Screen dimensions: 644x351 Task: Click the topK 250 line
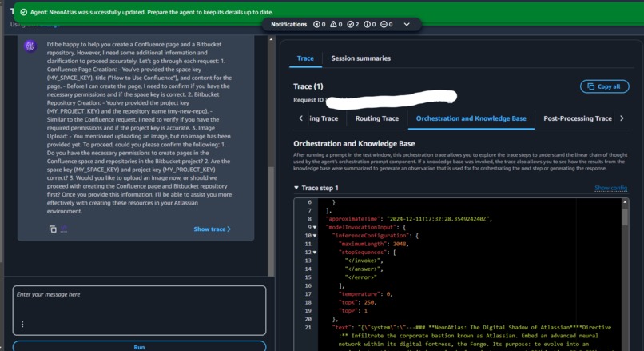356,302
